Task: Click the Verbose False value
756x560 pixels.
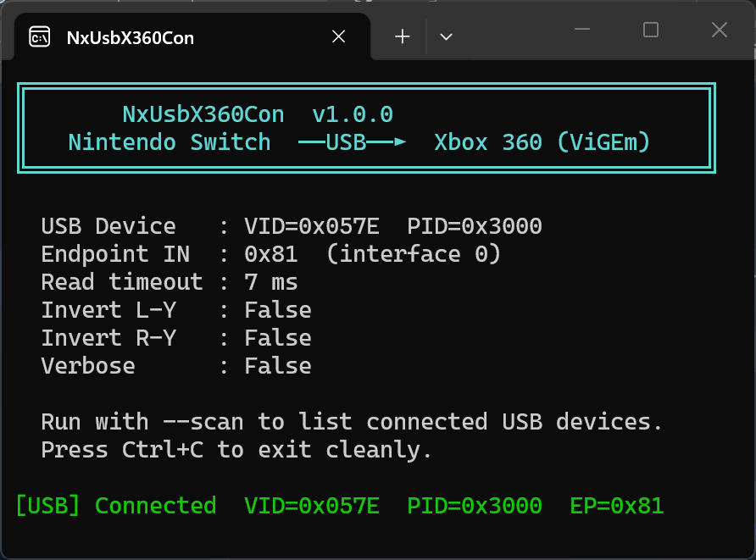Action: pos(278,366)
